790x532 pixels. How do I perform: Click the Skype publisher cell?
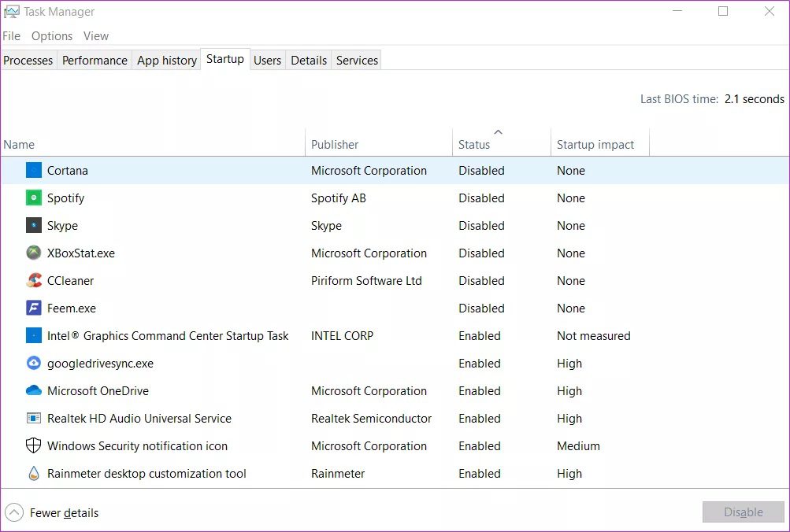pos(326,226)
